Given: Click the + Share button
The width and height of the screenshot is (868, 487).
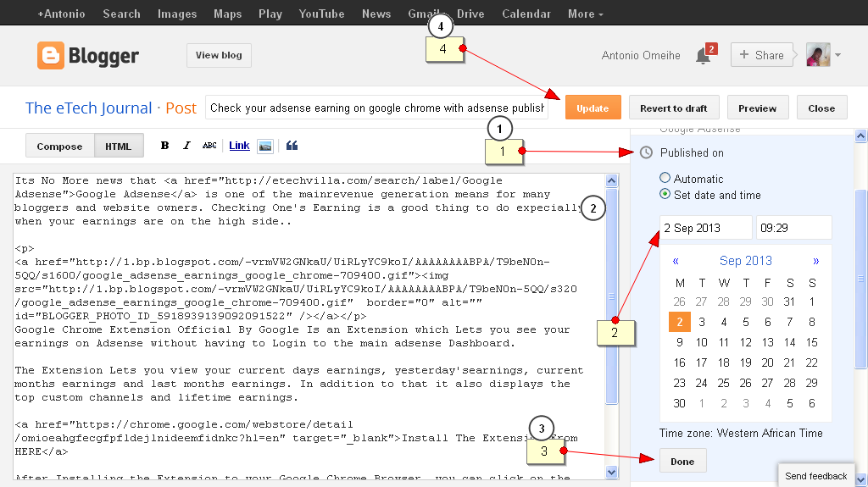Looking at the screenshot, I should [x=762, y=55].
